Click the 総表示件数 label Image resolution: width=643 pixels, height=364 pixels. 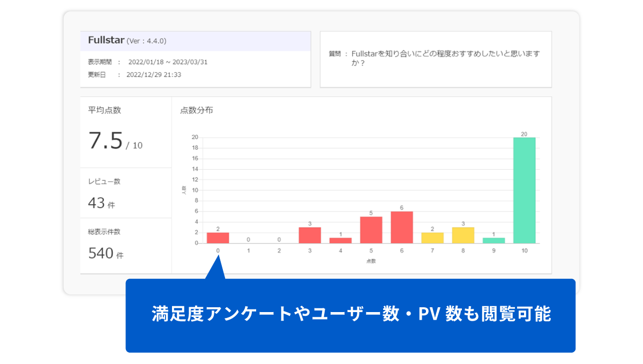coord(104,232)
